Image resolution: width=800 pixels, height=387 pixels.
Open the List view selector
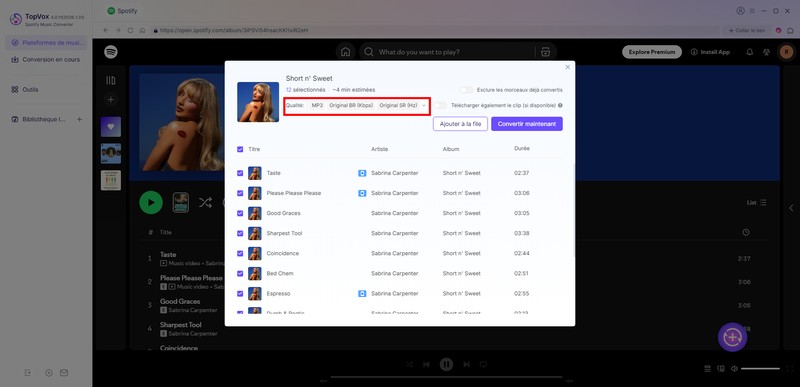pos(757,202)
